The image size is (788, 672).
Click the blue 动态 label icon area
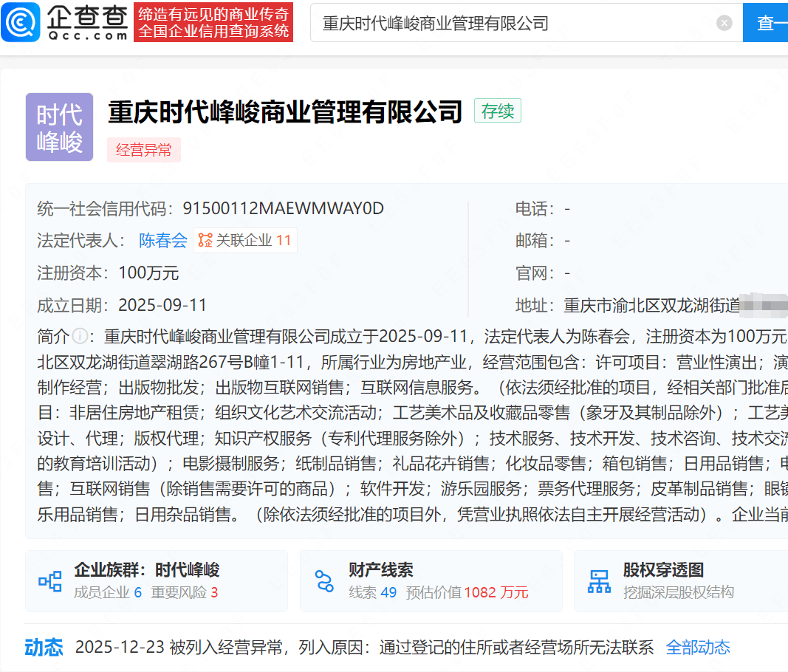(45, 647)
